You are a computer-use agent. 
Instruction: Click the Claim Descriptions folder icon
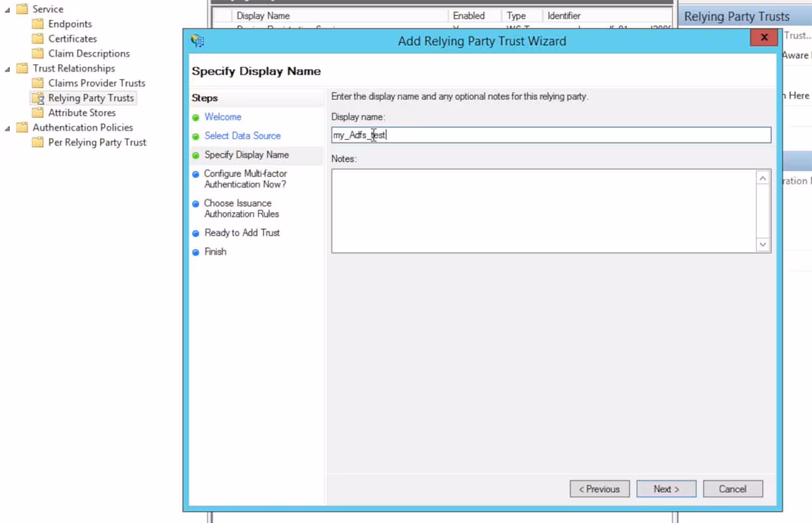(38, 54)
